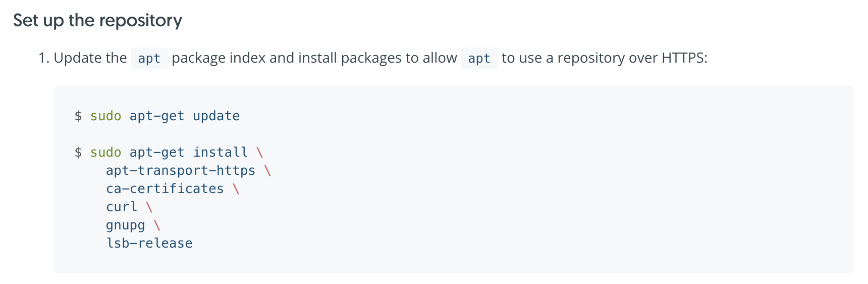Click the "ca-certificates" package name
Viewport: 868px width, 284px height.
[x=165, y=189]
